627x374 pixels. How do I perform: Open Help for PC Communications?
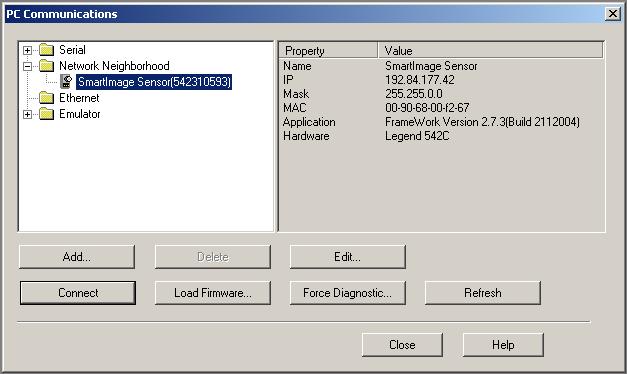[503, 345]
